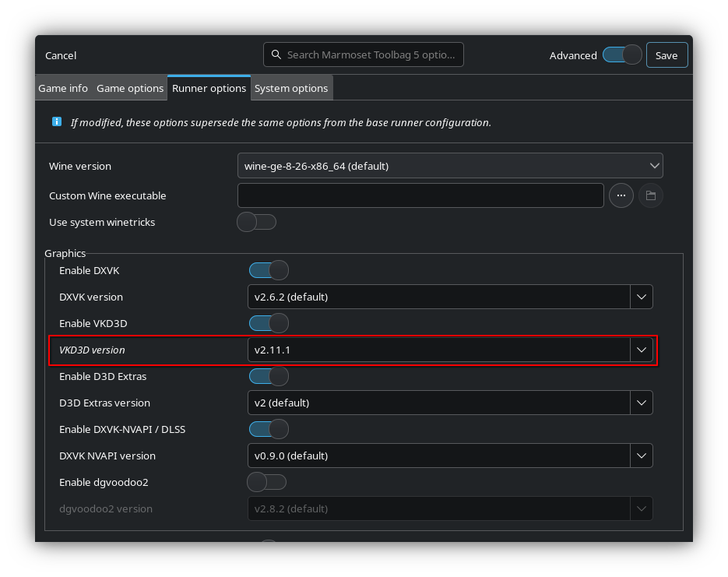This screenshot has height=577, width=728.
Task: Enable the dgvoodoo2 toggle
Action: tap(266, 482)
